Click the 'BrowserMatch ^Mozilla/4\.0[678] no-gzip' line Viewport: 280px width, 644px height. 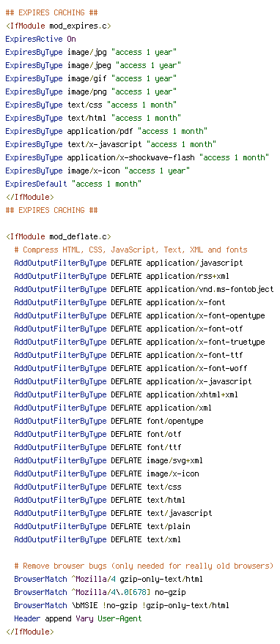pos(100,592)
